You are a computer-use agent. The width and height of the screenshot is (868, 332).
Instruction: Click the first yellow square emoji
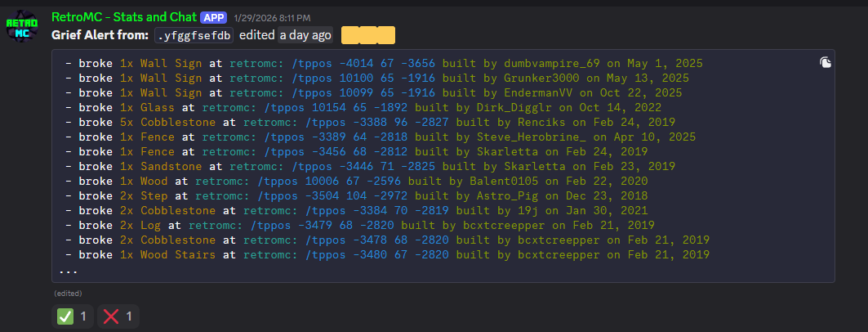[x=349, y=35]
